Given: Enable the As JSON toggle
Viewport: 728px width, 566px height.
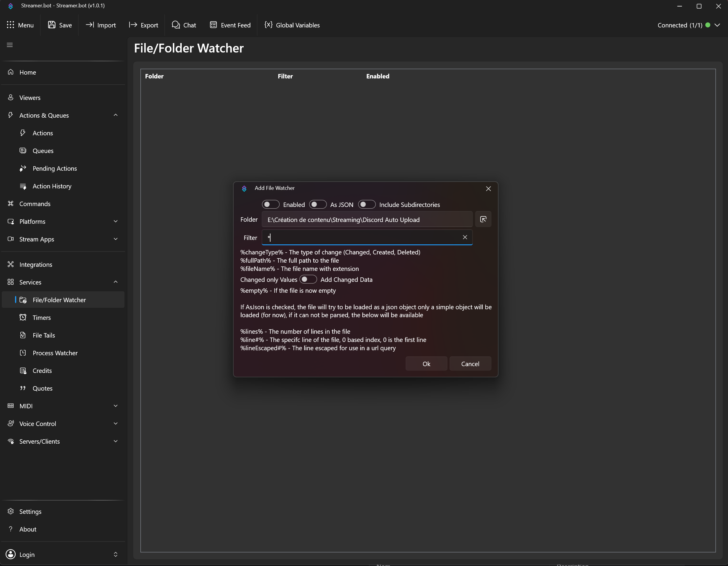Looking at the screenshot, I should pos(317,204).
